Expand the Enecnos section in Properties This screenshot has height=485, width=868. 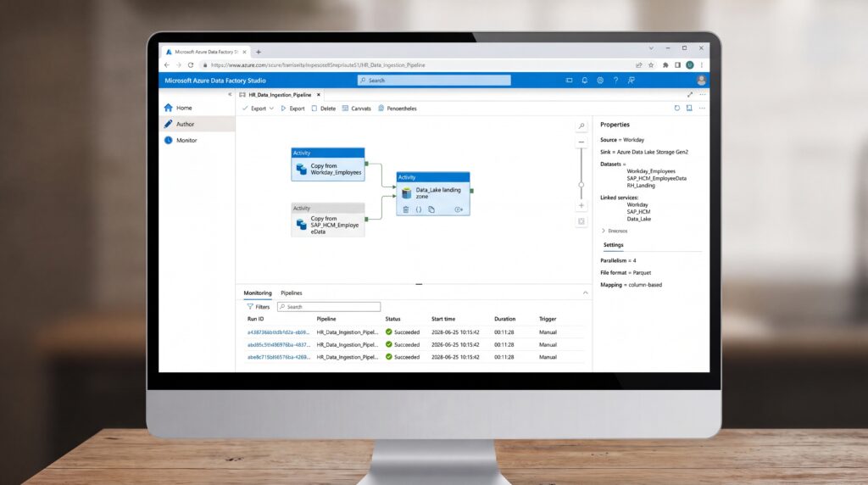coord(615,231)
